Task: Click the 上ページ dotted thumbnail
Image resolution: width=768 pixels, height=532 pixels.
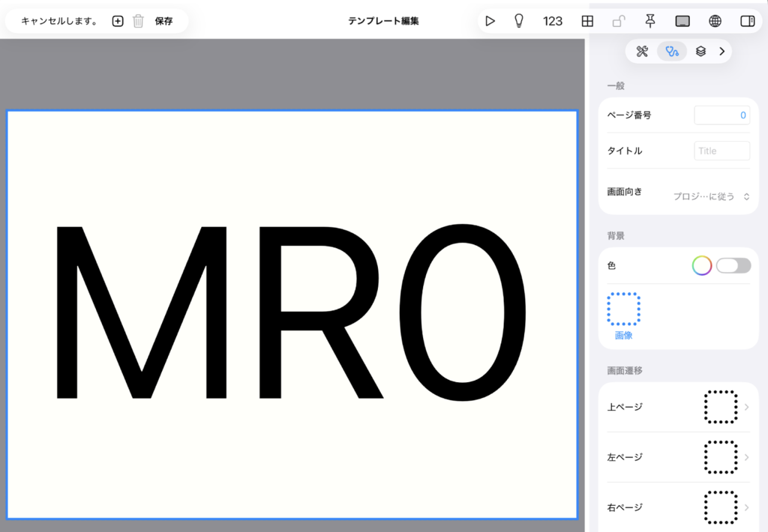Action: coord(721,407)
